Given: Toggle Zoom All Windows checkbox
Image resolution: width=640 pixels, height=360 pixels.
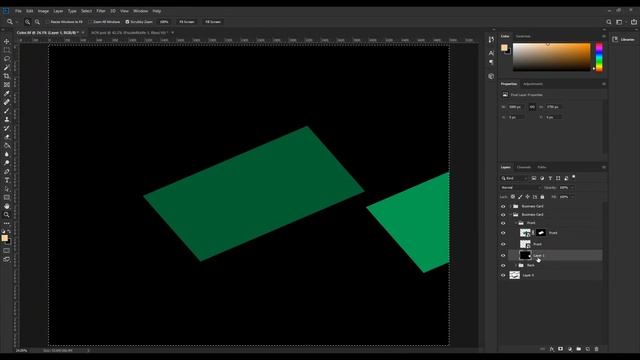Looking at the screenshot, I should coord(90,22).
